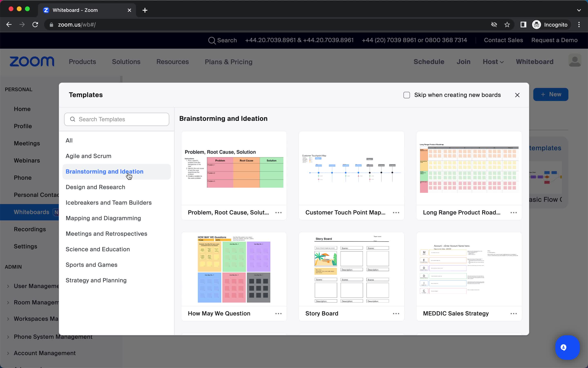Bookmark this page with the star icon
Screen dimensions: 588x368
tap(507, 25)
